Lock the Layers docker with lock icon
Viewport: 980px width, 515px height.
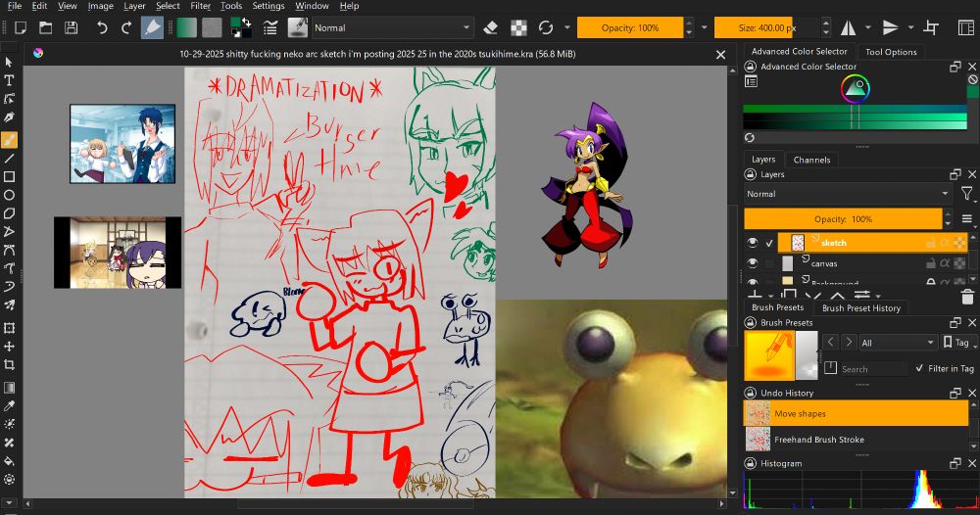(751, 174)
